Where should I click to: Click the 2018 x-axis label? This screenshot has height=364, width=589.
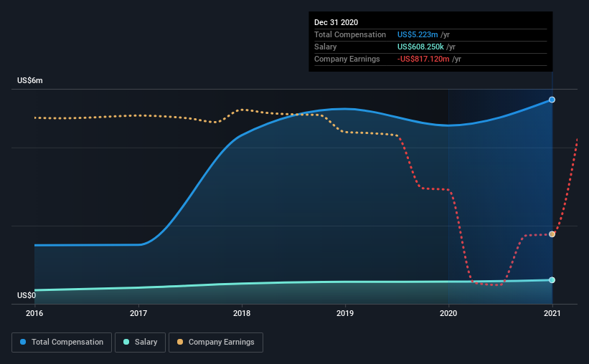pyautogui.click(x=242, y=313)
